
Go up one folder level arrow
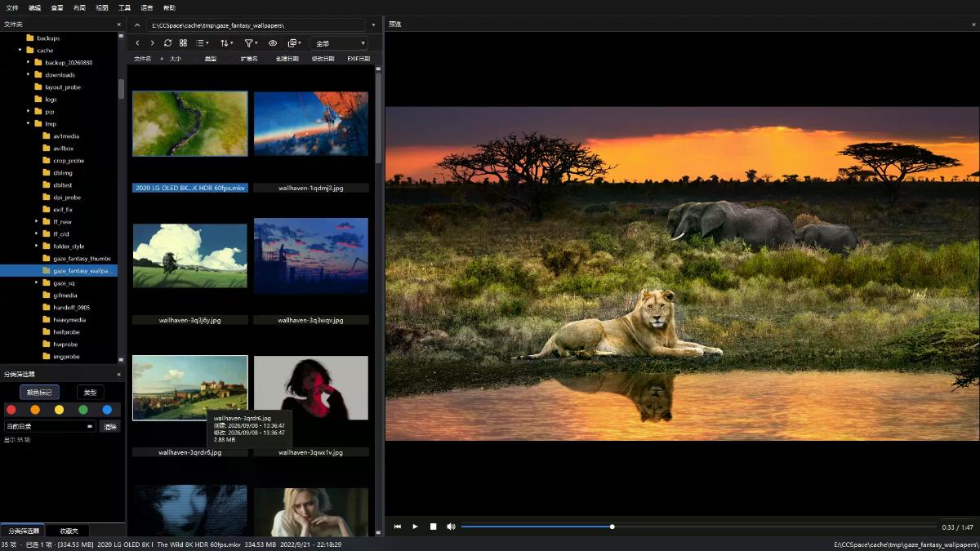pyautogui.click(x=137, y=25)
